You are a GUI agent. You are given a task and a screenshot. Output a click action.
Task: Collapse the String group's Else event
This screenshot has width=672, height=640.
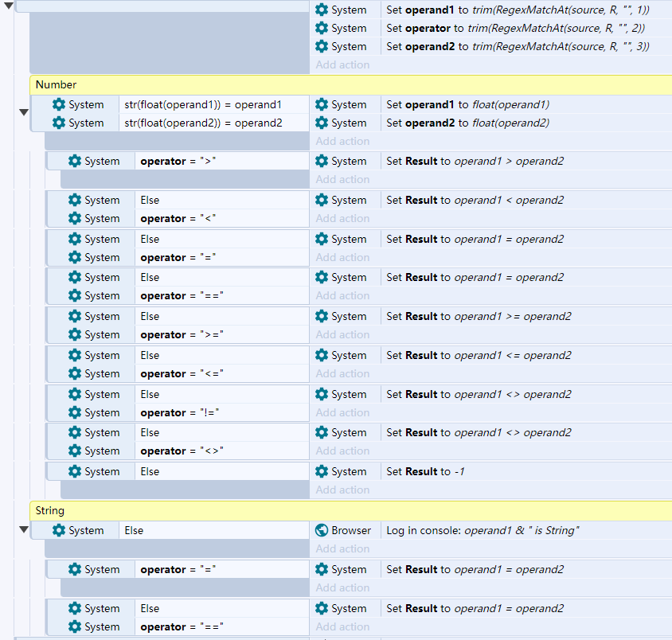(x=24, y=530)
